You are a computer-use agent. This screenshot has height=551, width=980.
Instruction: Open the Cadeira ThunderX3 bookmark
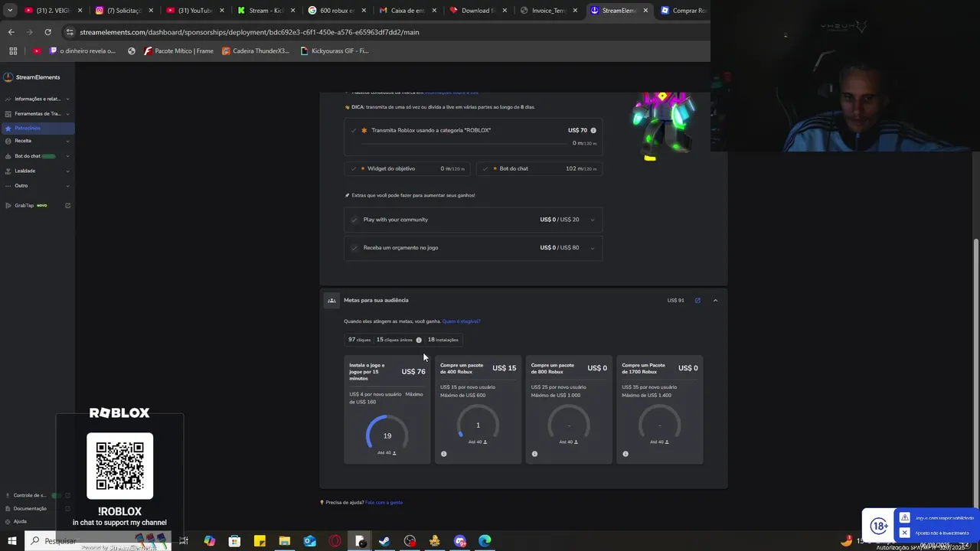[256, 51]
